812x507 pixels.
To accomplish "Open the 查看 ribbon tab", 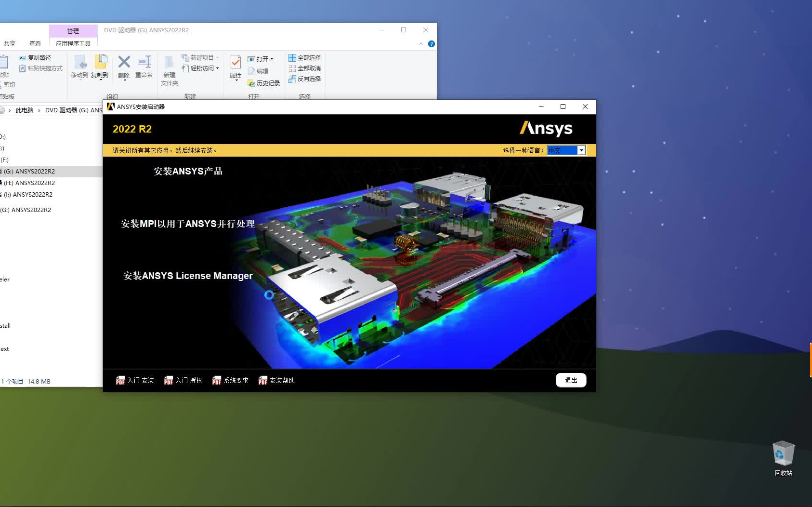I will click(35, 43).
